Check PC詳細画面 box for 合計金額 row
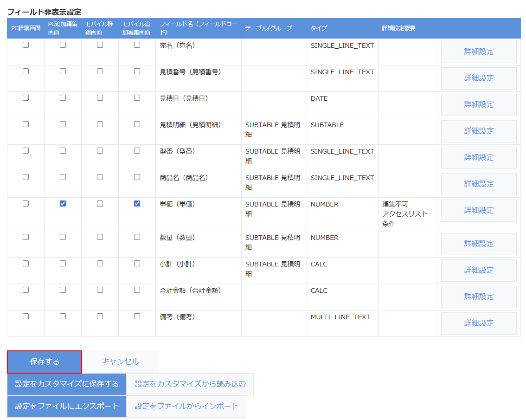Screen dimensions: 526x420 tap(26, 290)
